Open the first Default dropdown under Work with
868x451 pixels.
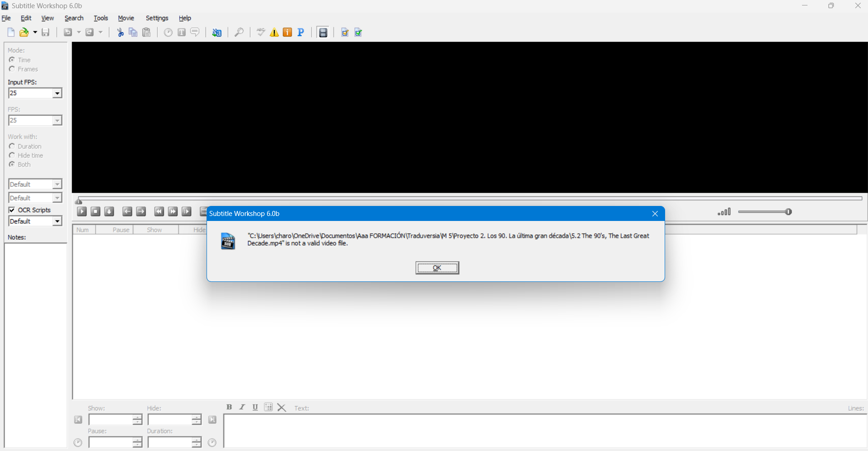point(57,184)
